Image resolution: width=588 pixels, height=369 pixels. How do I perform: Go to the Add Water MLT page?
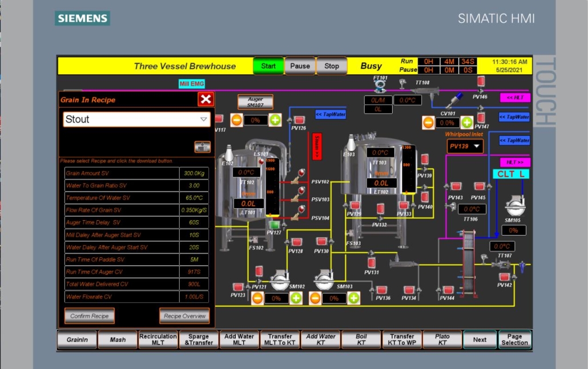[x=239, y=340]
